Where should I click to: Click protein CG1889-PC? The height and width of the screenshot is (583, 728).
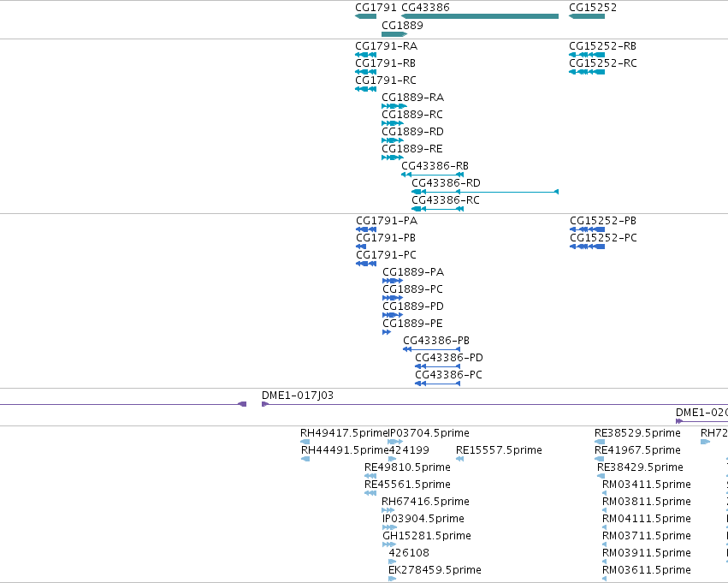[412, 289]
